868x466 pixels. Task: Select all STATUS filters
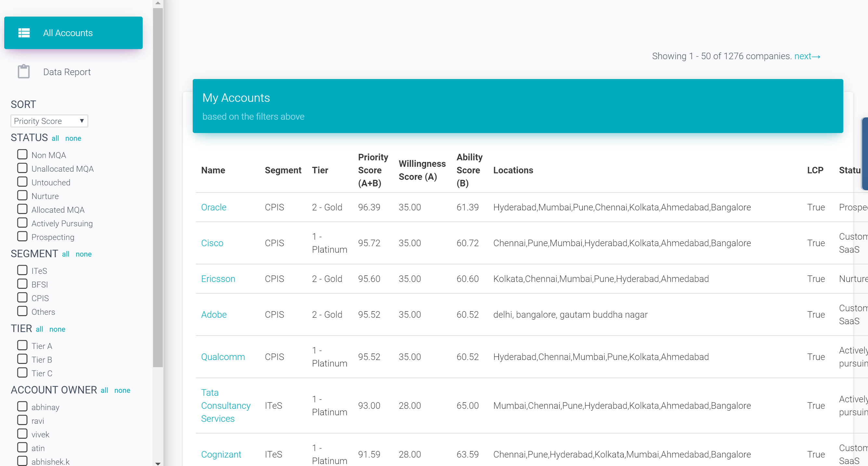click(55, 138)
